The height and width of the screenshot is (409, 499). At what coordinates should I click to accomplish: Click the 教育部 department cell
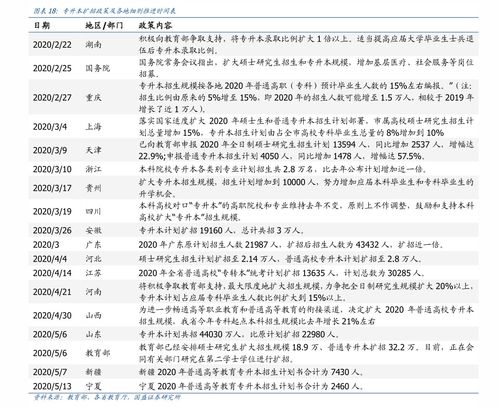tap(98, 353)
